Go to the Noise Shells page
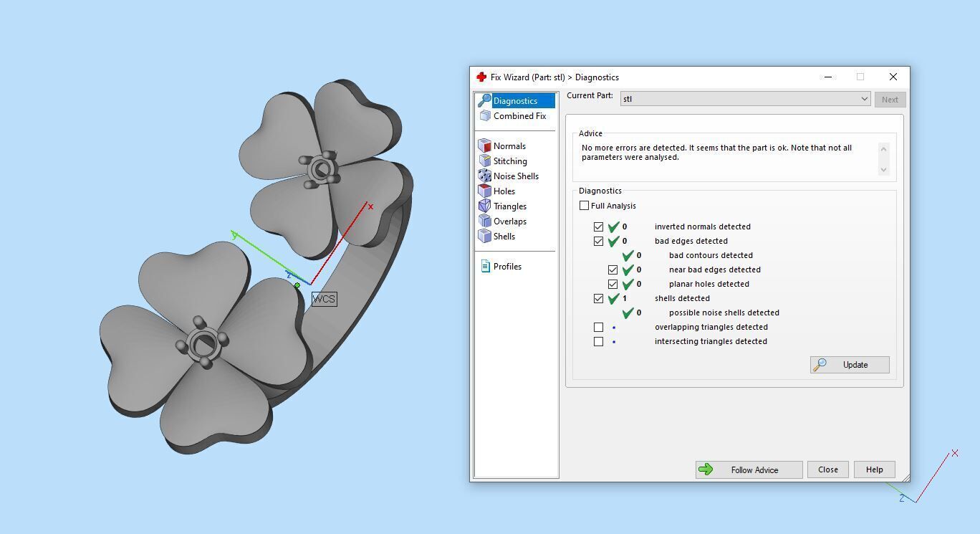The height and width of the screenshot is (534, 980). [x=516, y=176]
